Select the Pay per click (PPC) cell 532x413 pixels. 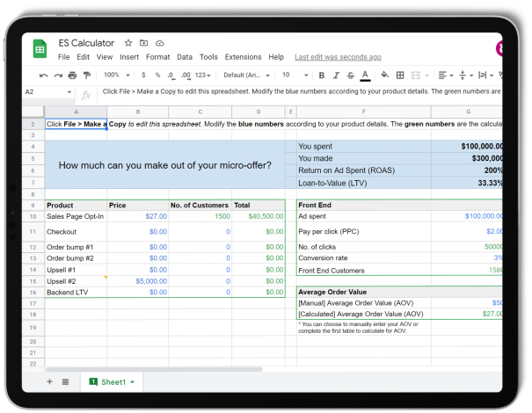point(364,232)
